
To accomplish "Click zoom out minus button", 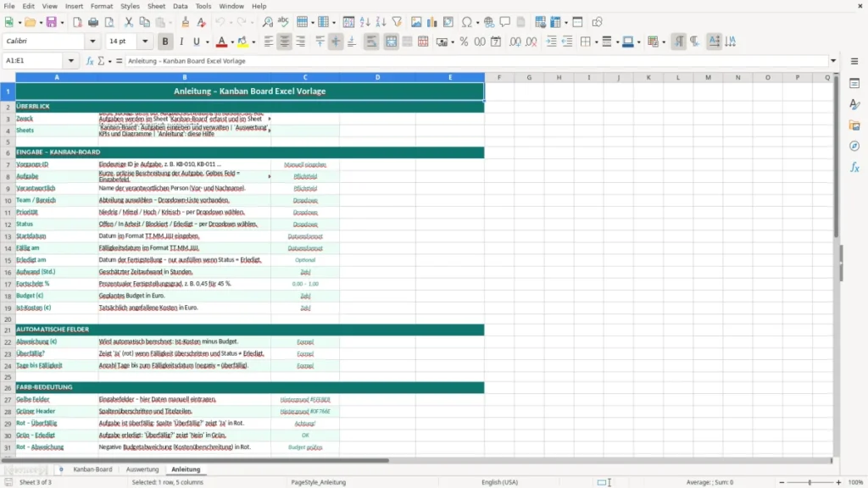I will coord(782,482).
